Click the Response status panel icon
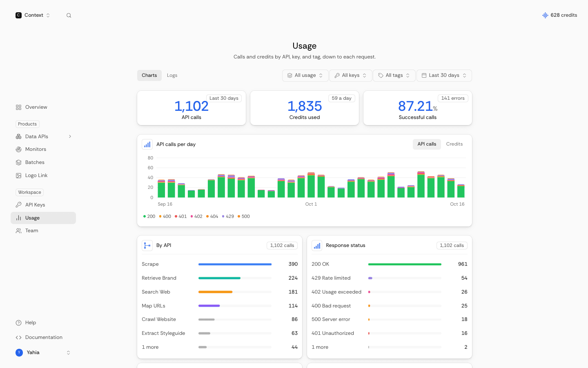The image size is (588, 368). (x=317, y=245)
